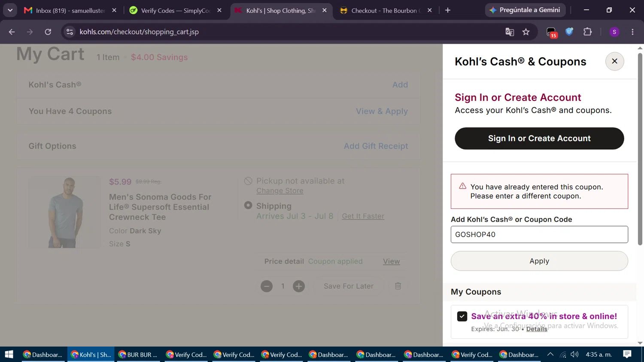Close the Verify Codes tab

click(219, 10)
